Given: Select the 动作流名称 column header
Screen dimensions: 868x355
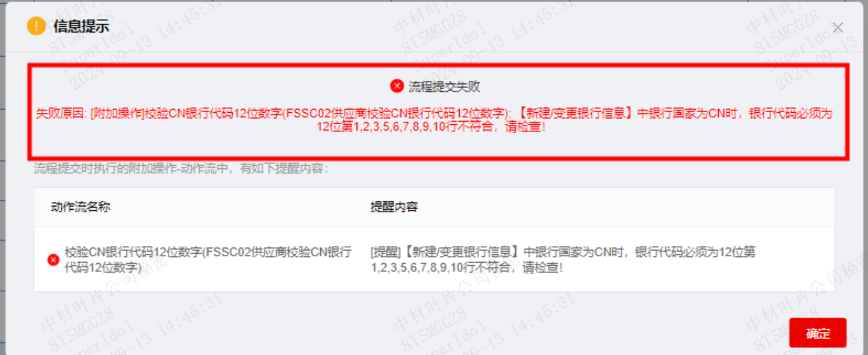Looking at the screenshot, I should [81, 207].
